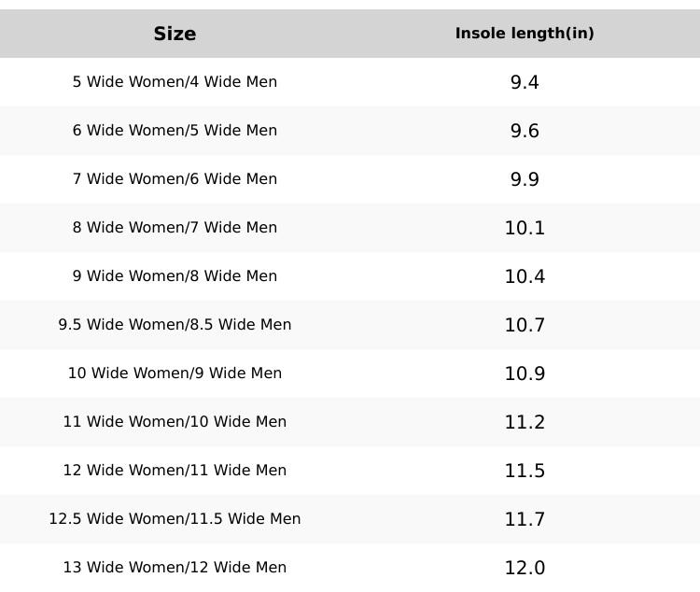Click the 10.1 insole length value
The width and height of the screenshot is (700, 592).
pos(525,228)
